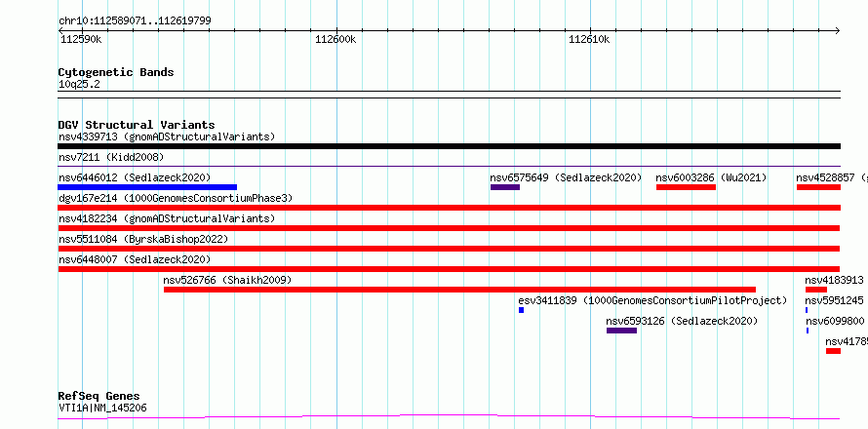Click the small blue esv3411839 variant marker
This screenshot has height=429, width=868.
(x=522, y=310)
